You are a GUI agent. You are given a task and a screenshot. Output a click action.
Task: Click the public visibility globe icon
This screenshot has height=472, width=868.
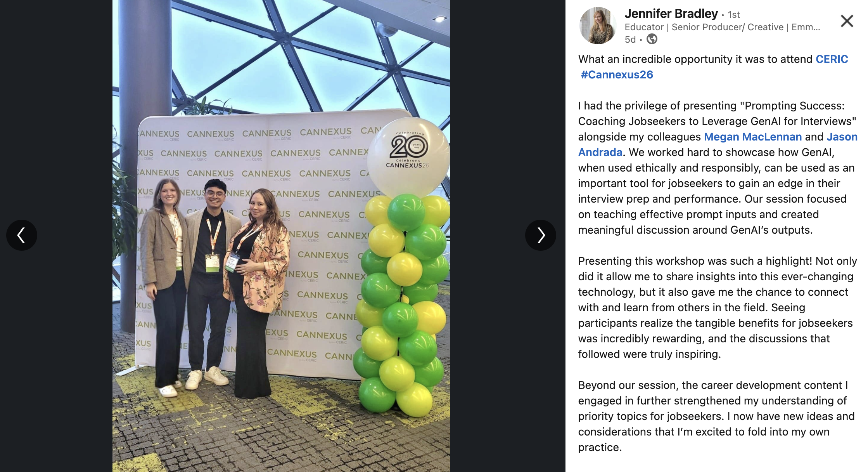[x=652, y=39]
